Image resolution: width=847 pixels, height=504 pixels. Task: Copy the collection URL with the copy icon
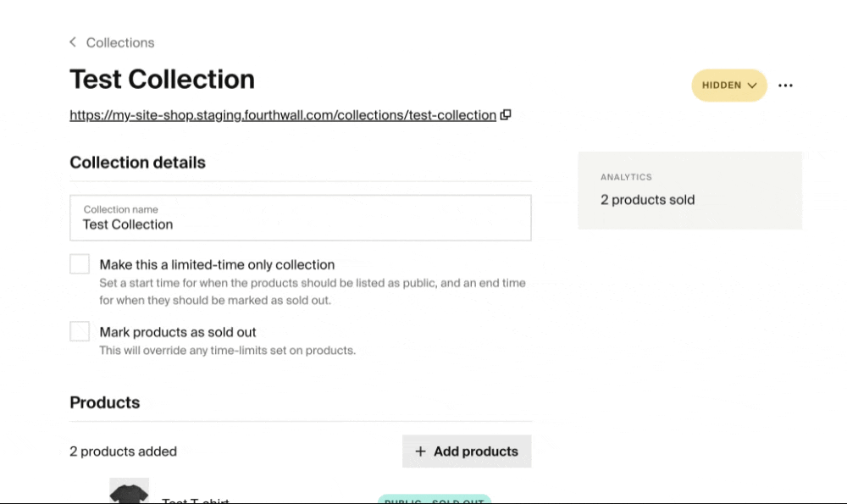[506, 114]
